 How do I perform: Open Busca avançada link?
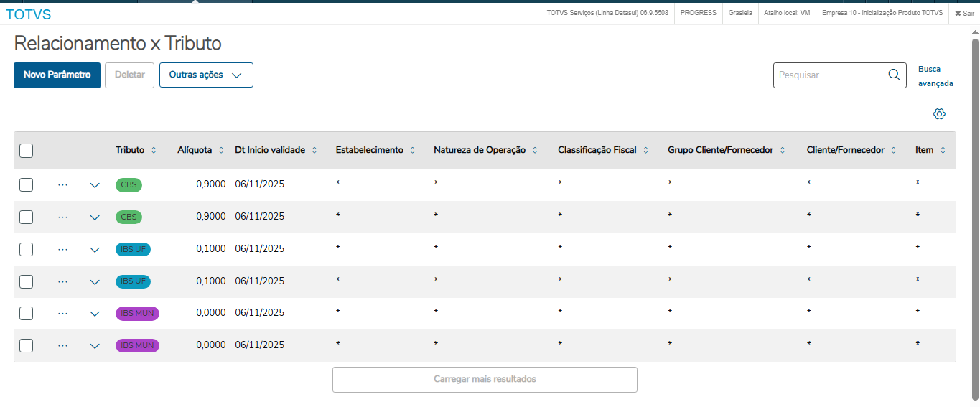coord(935,76)
